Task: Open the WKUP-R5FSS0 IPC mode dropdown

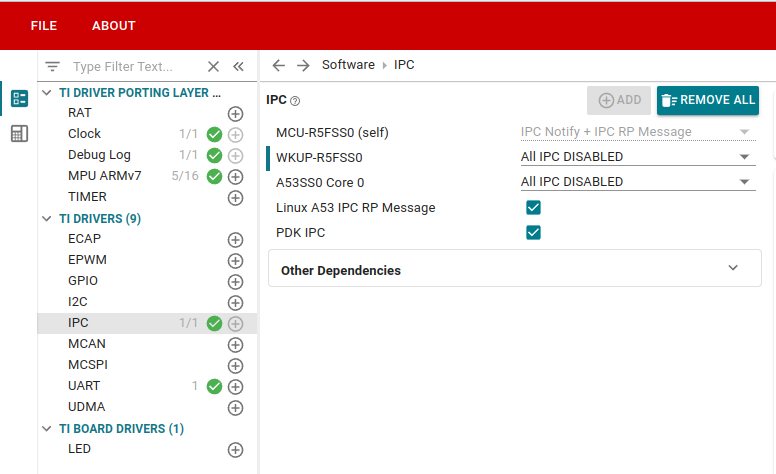Action: 637,157
